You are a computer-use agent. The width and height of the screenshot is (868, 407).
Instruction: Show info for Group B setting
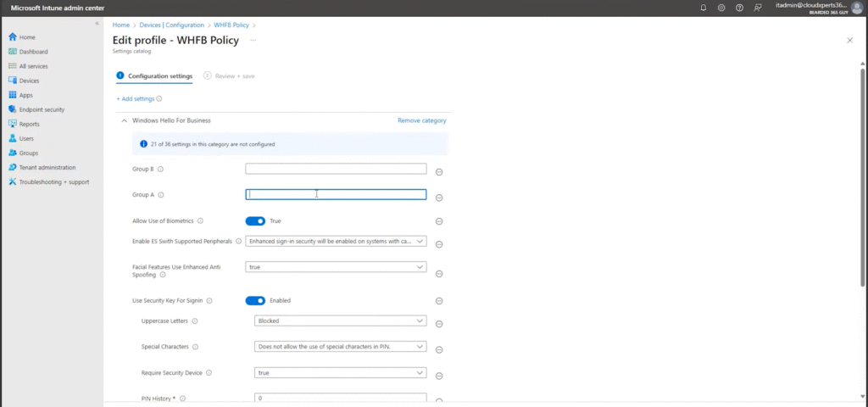point(160,170)
